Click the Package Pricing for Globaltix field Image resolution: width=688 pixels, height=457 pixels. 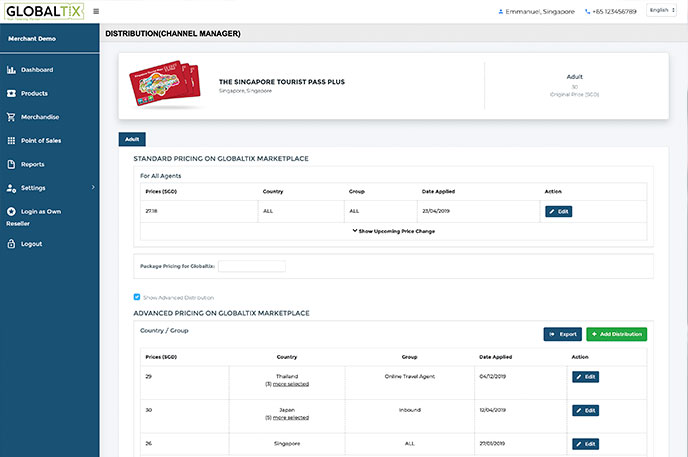point(252,266)
